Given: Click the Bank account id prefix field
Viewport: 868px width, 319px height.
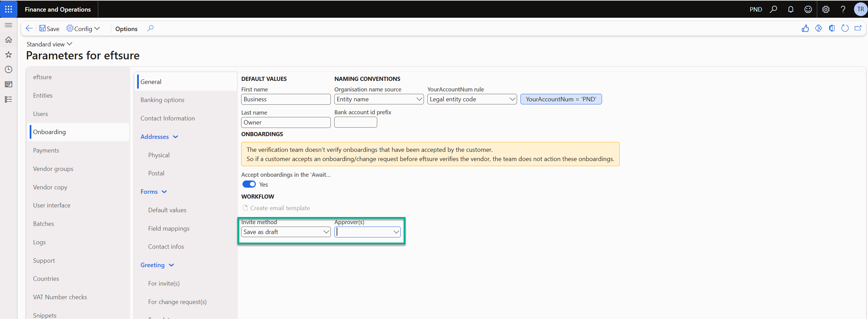Looking at the screenshot, I should click(356, 122).
